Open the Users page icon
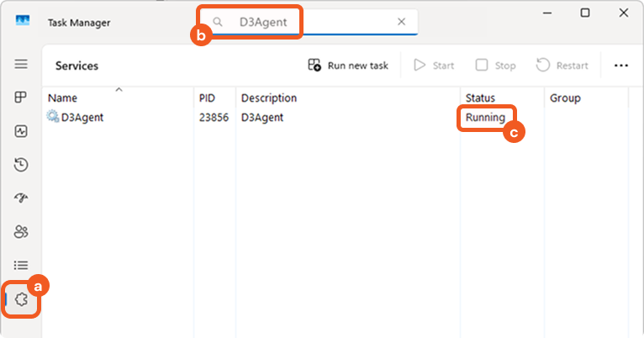Screen dimensions: 644x338 click(x=21, y=231)
